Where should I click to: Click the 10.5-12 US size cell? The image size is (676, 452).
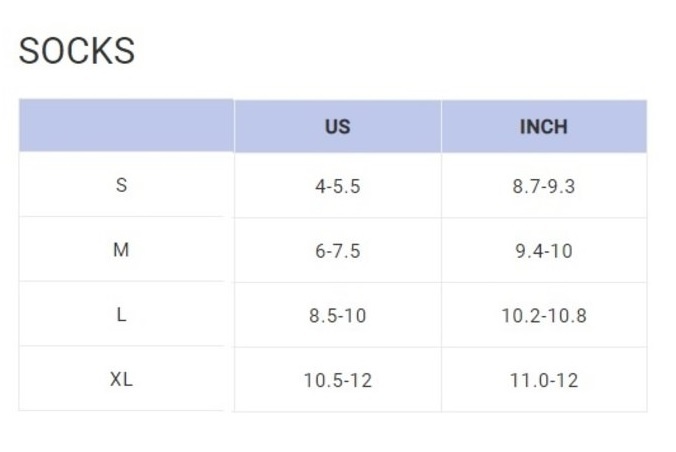[x=338, y=380]
